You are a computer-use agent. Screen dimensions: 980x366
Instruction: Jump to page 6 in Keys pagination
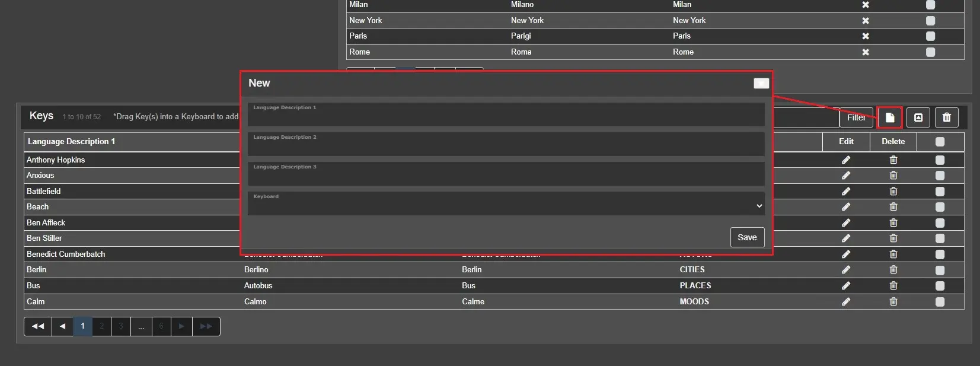click(161, 326)
